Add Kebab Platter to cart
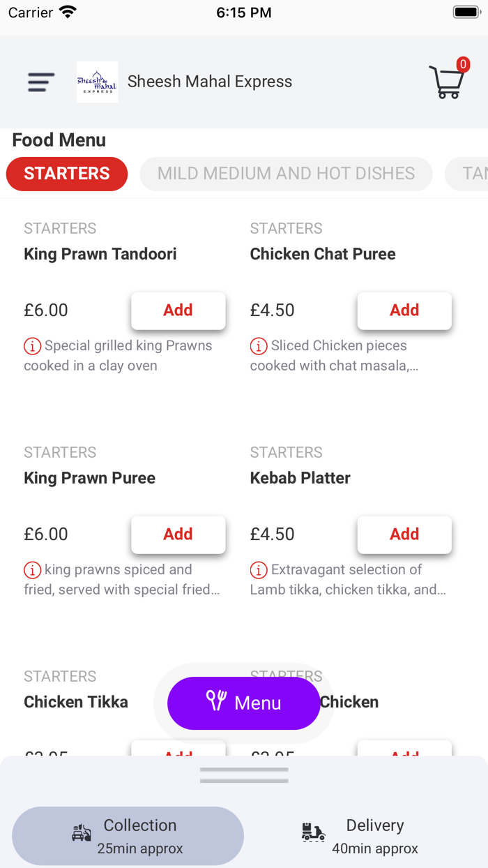This screenshot has height=868, width=488. click(x=404, y=534)
